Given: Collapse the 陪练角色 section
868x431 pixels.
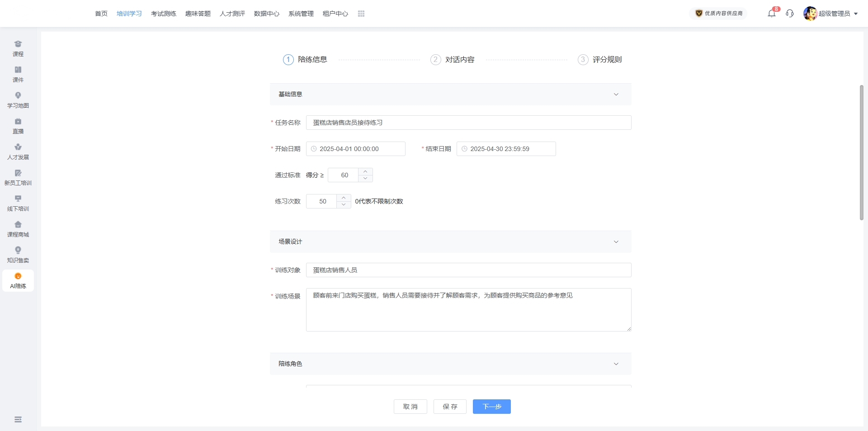Looking at the screenshot, I should tap(616, 364).
